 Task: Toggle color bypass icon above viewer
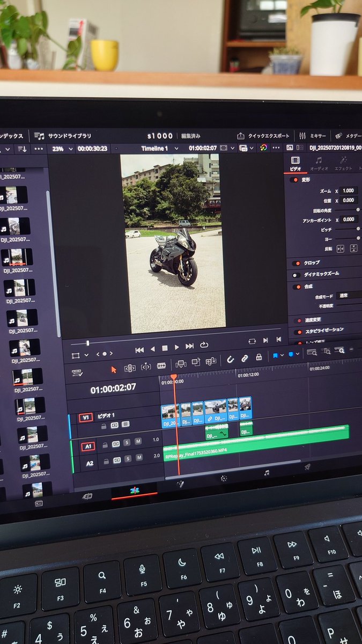263,148
